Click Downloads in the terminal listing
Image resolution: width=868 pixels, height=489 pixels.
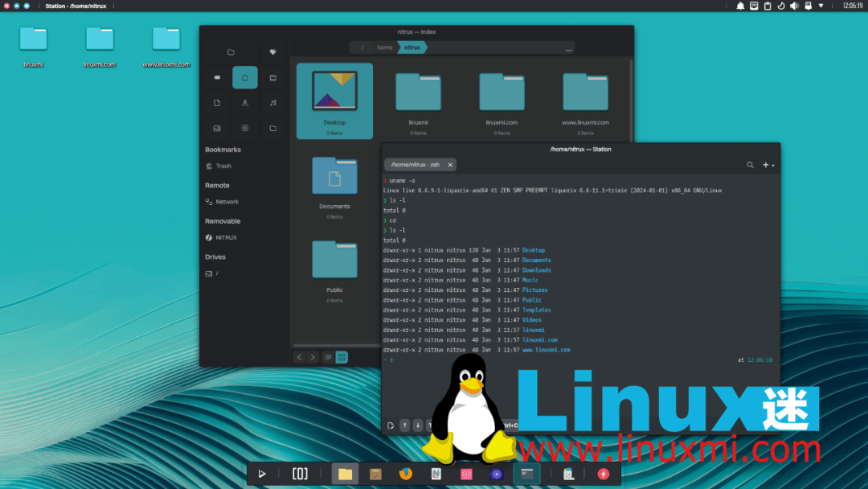pyautogui.click(x=536, y=270)
